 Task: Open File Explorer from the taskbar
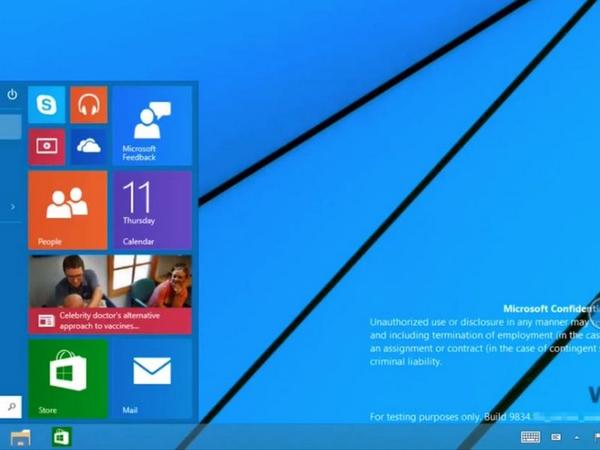[x=20, y=438]
